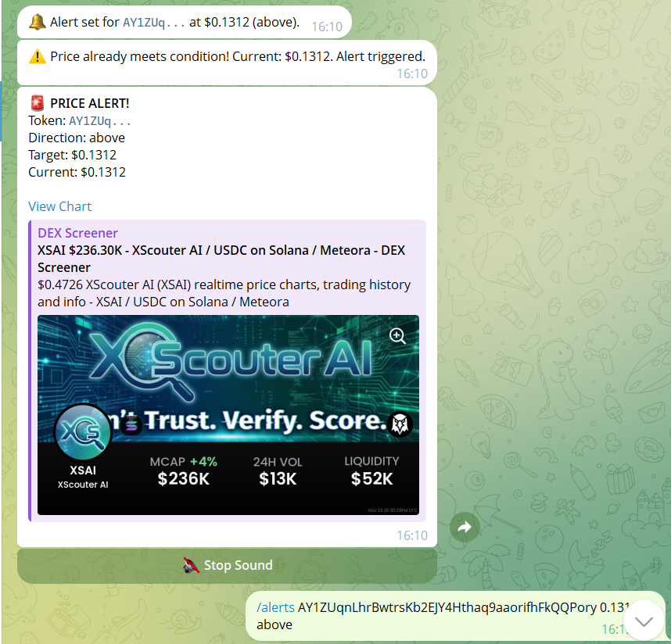Screen dimensions: 671x644
Task: Open the XScouter AI banner thumbnail
Action: pyautogui.click(x=228, y=415)
